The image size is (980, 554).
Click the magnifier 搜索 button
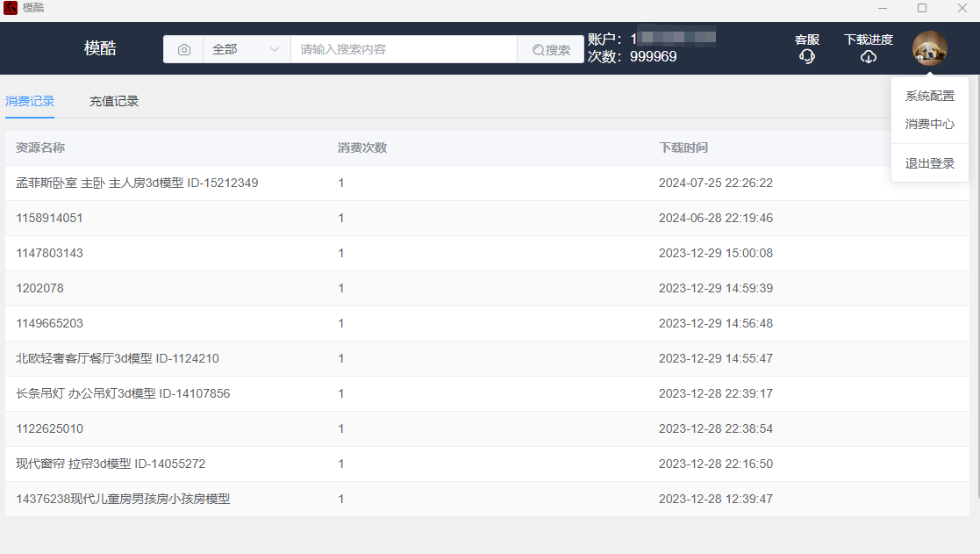[x=551, y=50]
